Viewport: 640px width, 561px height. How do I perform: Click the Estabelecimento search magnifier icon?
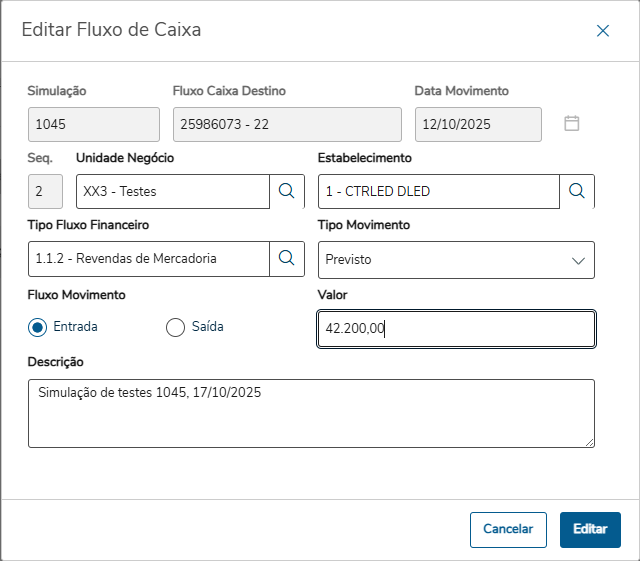576,191
